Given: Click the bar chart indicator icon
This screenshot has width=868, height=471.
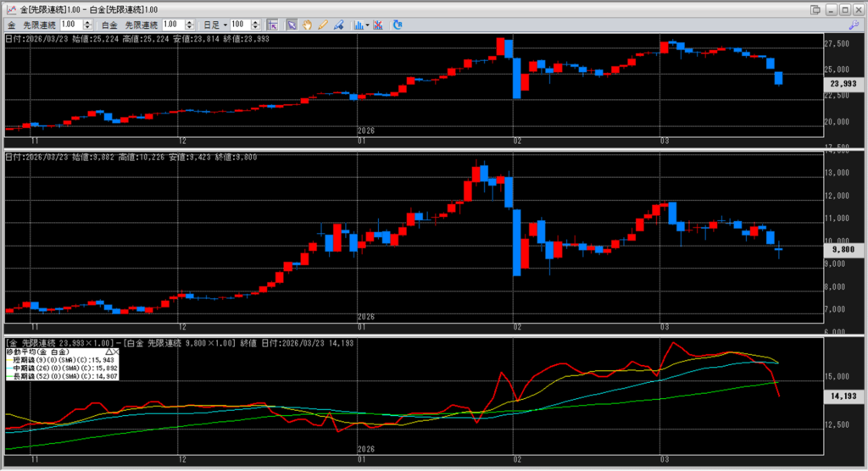Looking at the screenshot, I should [x=358, y=25].
